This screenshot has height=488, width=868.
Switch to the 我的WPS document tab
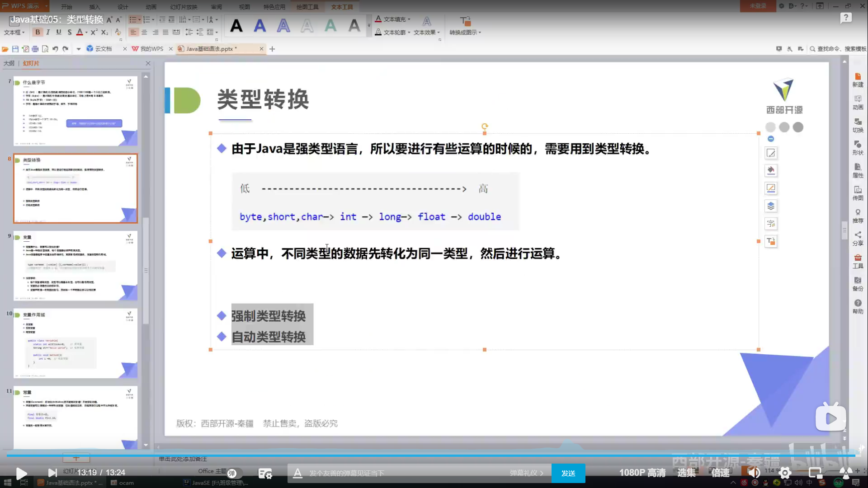pyautogui.click(x=151, y=49)
